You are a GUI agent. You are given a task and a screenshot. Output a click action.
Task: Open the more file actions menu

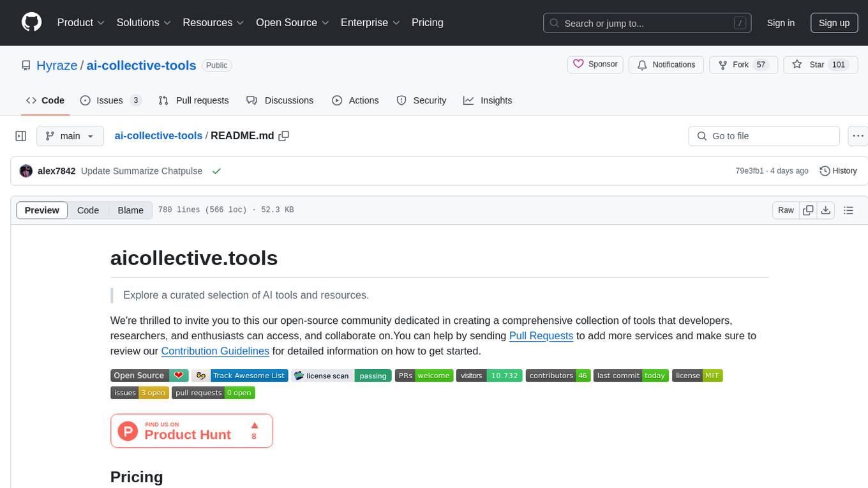click(x=858, y=136)
